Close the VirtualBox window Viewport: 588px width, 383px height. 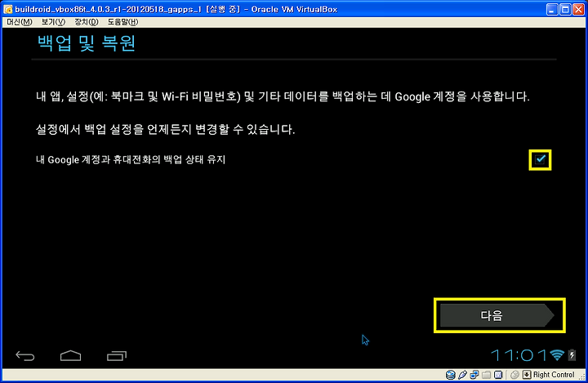click(579, 9)
